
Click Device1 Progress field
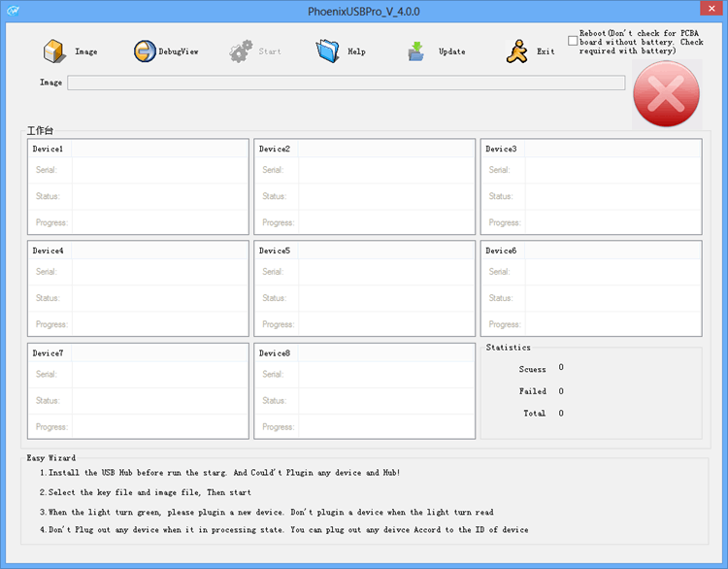[160, 222]
